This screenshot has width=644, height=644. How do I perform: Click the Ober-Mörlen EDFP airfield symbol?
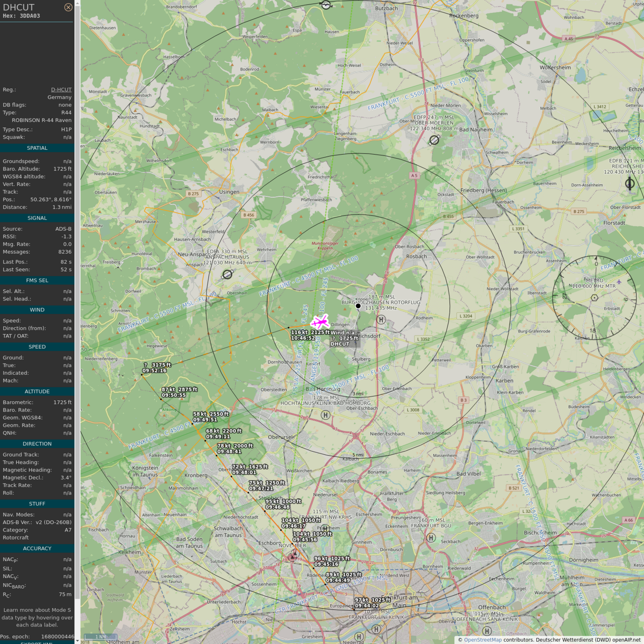point(434,140)
